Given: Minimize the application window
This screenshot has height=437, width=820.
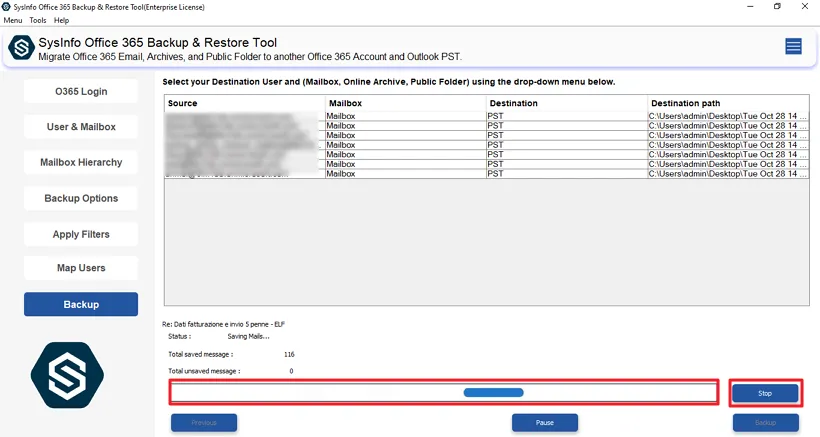Looking at the screenshot, I should click(750, 7).
